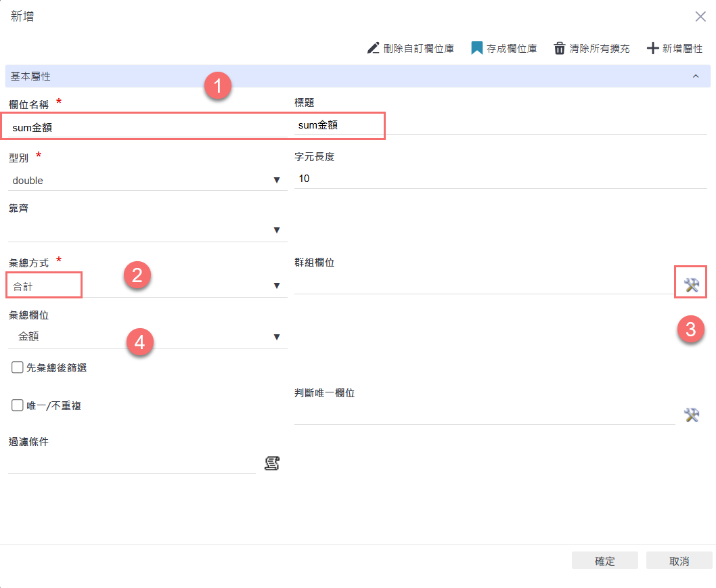This screenshot has height=588, width=716.
Task: Open the 群組欄位 tools icon
Action: tap(691, 285)
